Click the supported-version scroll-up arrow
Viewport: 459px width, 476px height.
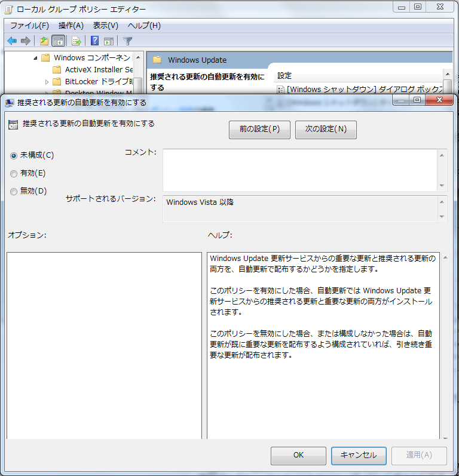pyautogui.click(x=442, y=202)
